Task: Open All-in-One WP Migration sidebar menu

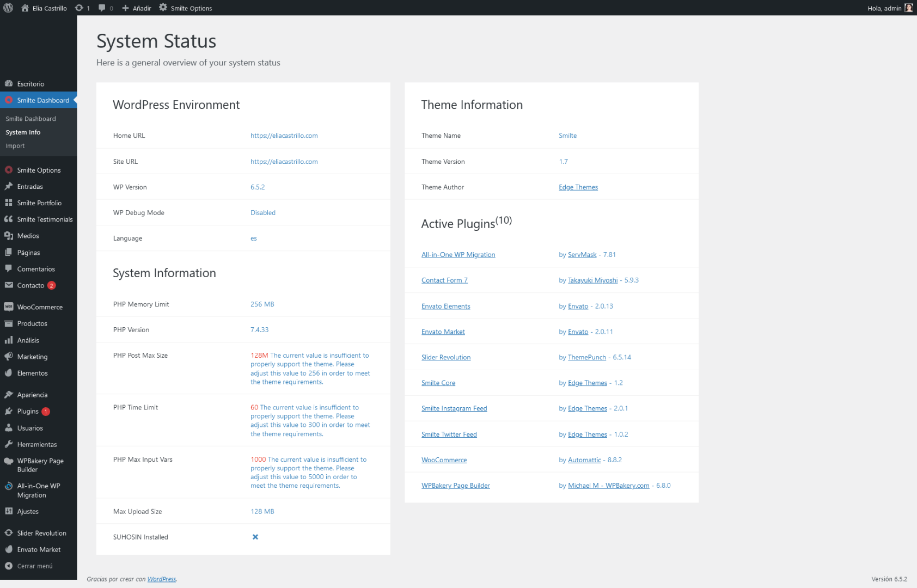Action: point(38,491)
